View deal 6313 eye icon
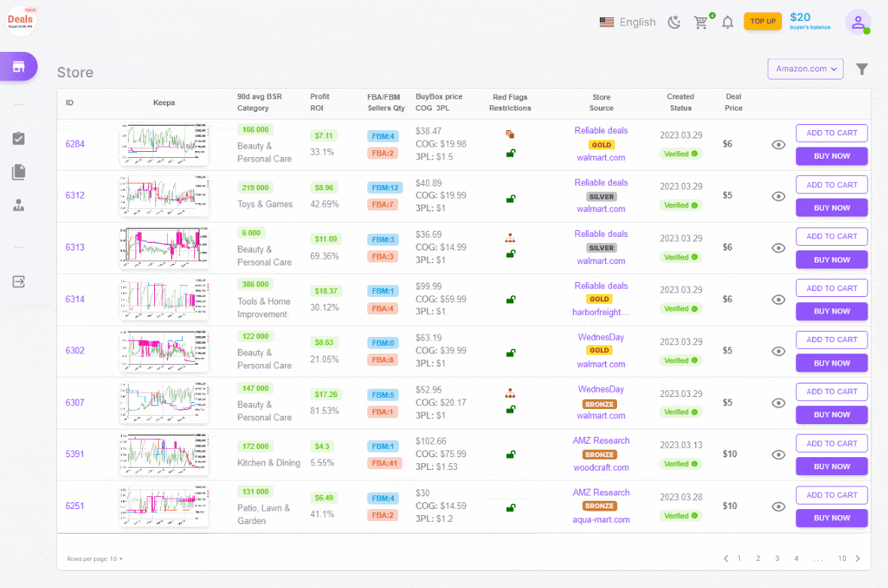The width and height of the screenshot is (888, 588). pyautogui.click(x=779, y=248)
